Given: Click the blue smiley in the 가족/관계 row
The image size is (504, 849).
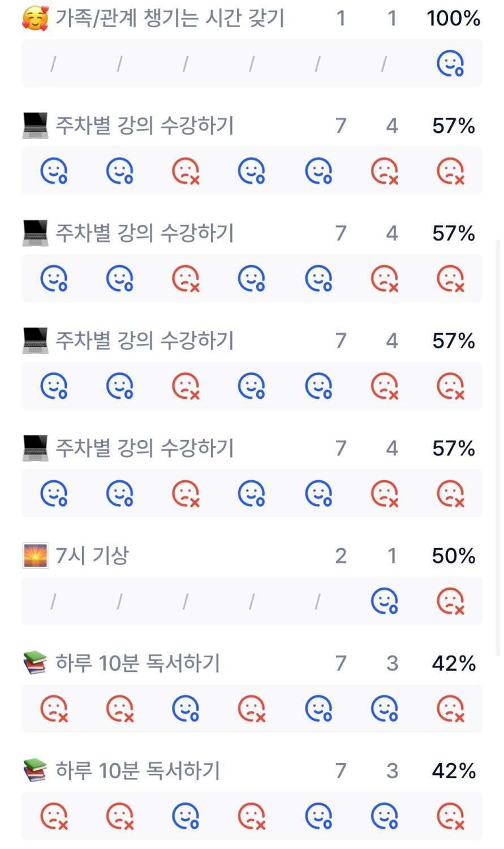Looking at the screenshot, I should click(450, 63).
